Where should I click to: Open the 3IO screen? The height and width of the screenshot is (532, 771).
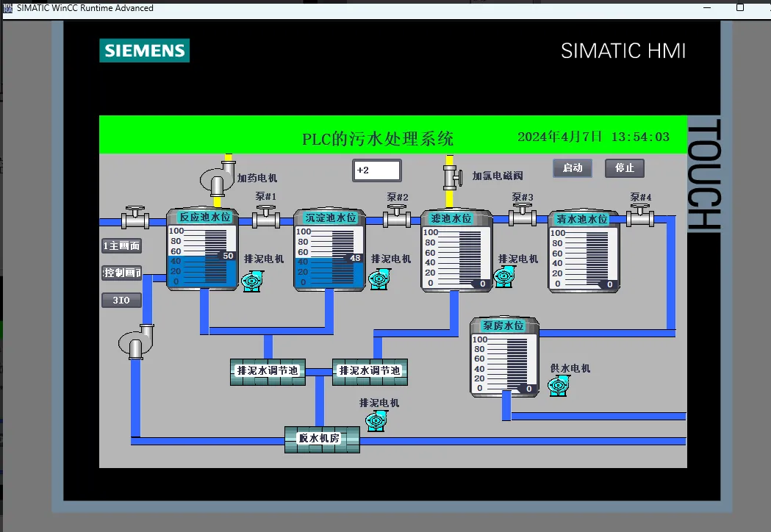point(121,300)
